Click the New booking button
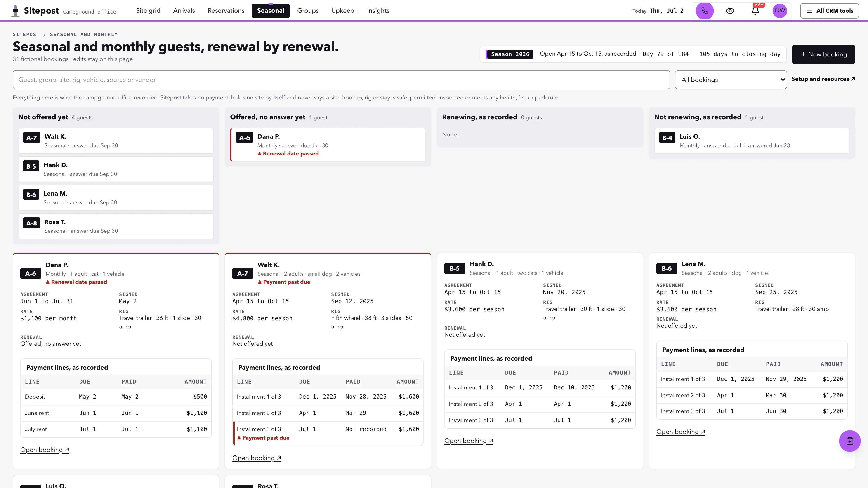The image size is (868, 488). 823,54
